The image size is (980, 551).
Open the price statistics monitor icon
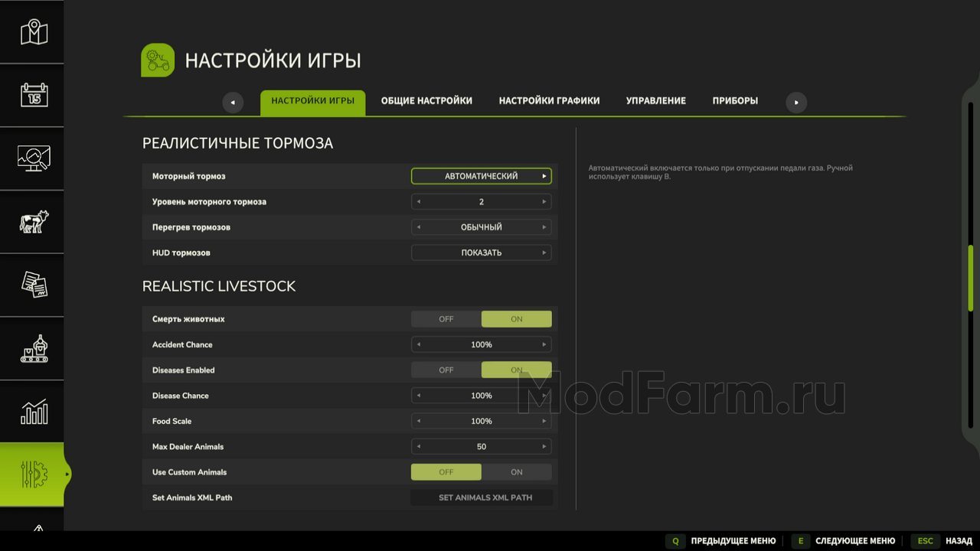(34, 158)
